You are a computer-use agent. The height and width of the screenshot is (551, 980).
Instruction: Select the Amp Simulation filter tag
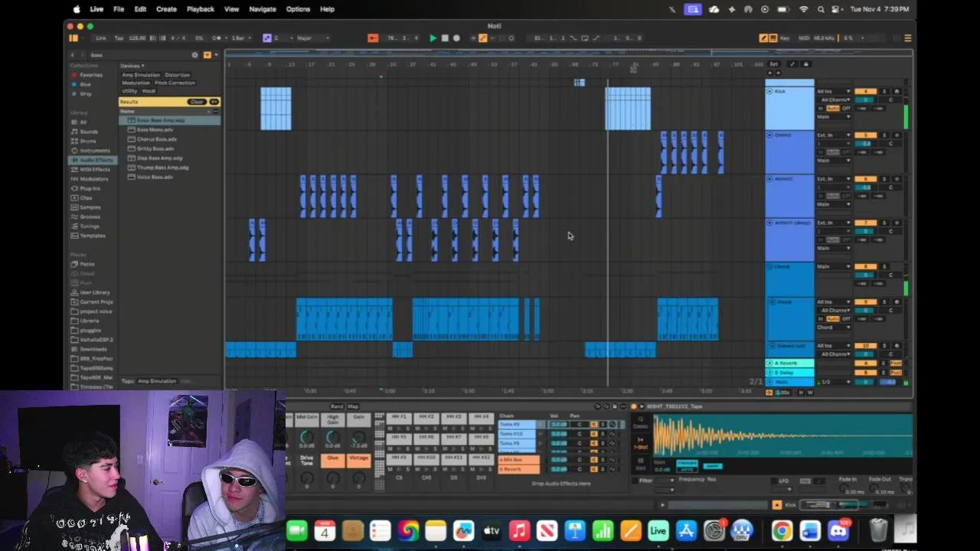coord(141,75)
